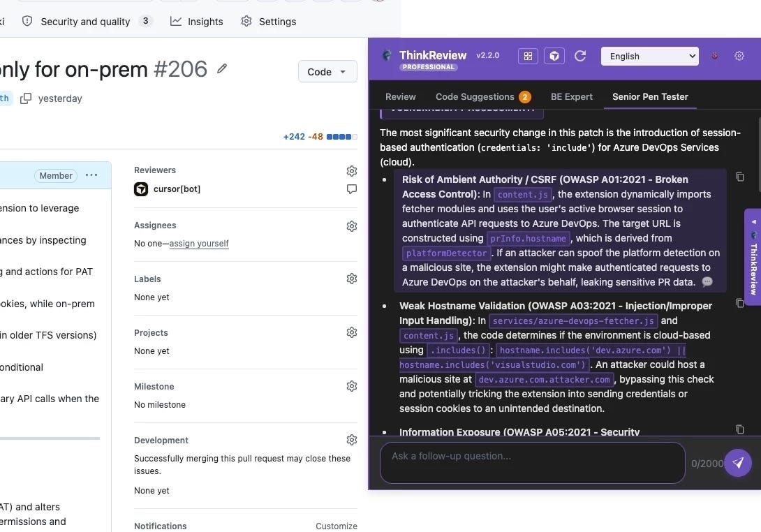This screenshot has height=532, width=761.
Task: Copy the CSRF finding text
Action: coord(740,177)
